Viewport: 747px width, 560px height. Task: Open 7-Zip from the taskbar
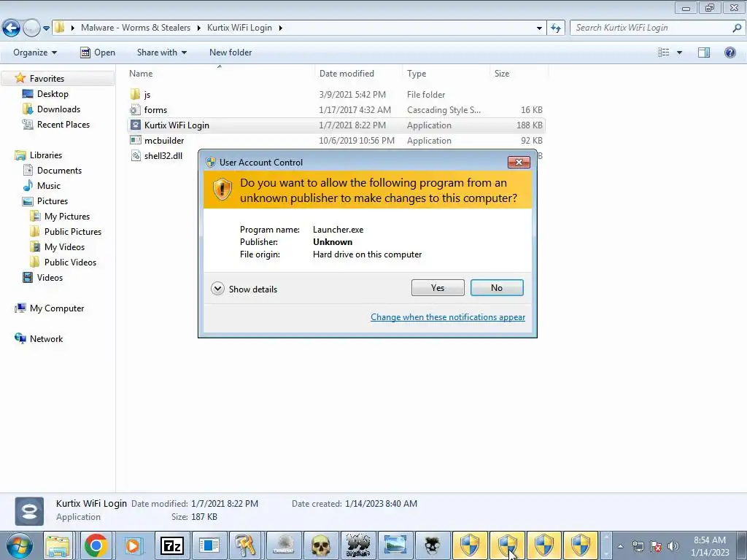point(171,545)
